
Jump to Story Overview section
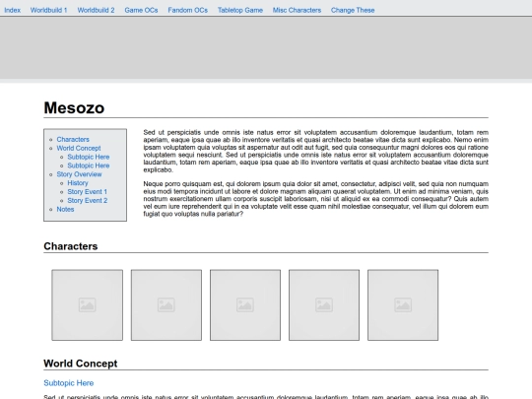pos(79,174)
